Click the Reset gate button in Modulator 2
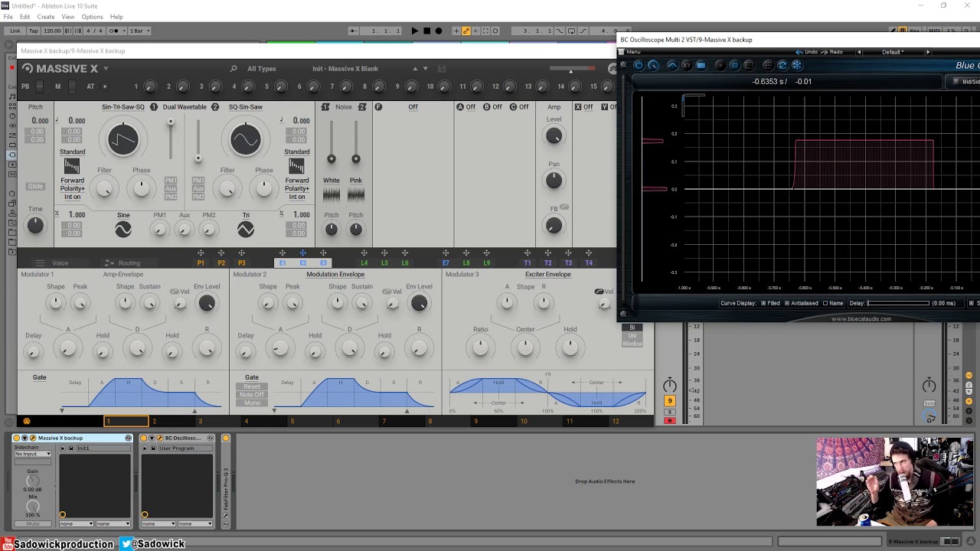The image size is (980, 551). [252, 386]
